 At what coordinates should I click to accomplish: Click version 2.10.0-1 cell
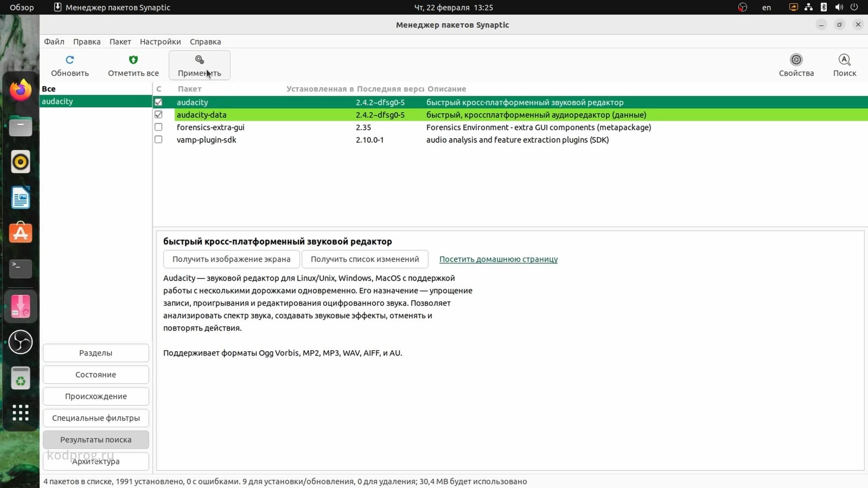click(x=369, y=140)
